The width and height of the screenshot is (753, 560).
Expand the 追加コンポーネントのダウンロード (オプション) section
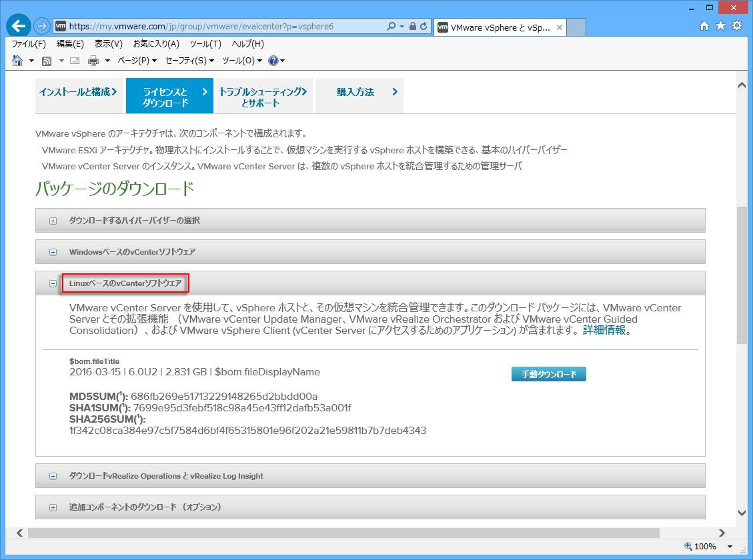[53, 507]
